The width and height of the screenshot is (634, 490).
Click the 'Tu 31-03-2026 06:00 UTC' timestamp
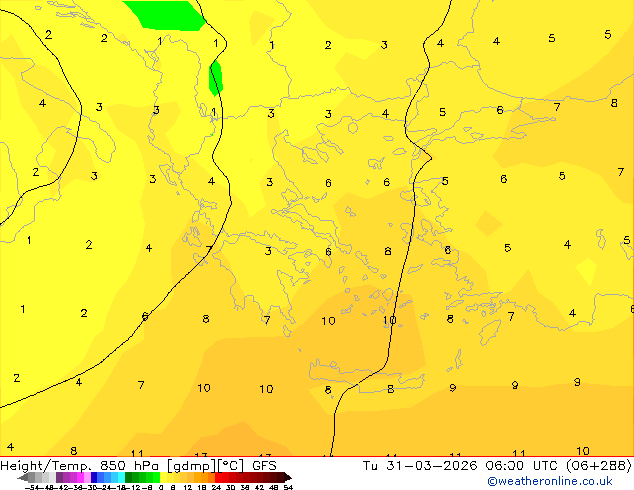click(x=462, y=466)
